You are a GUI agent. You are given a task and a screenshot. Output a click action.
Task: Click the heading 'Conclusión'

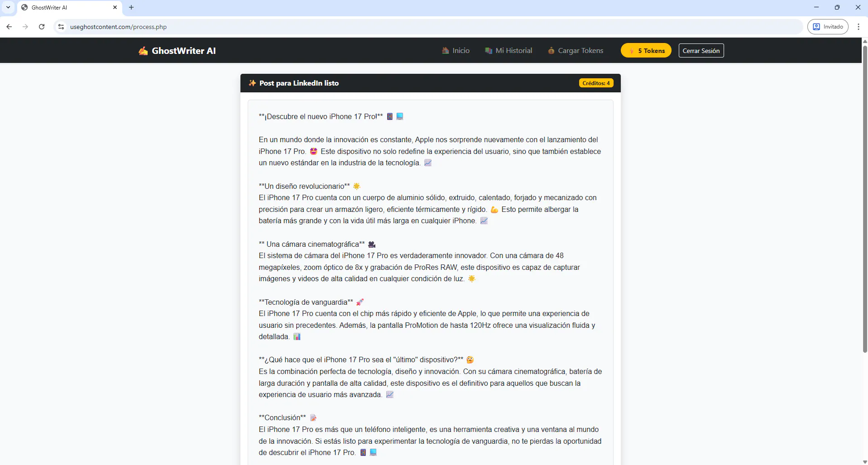click(283, 417)
